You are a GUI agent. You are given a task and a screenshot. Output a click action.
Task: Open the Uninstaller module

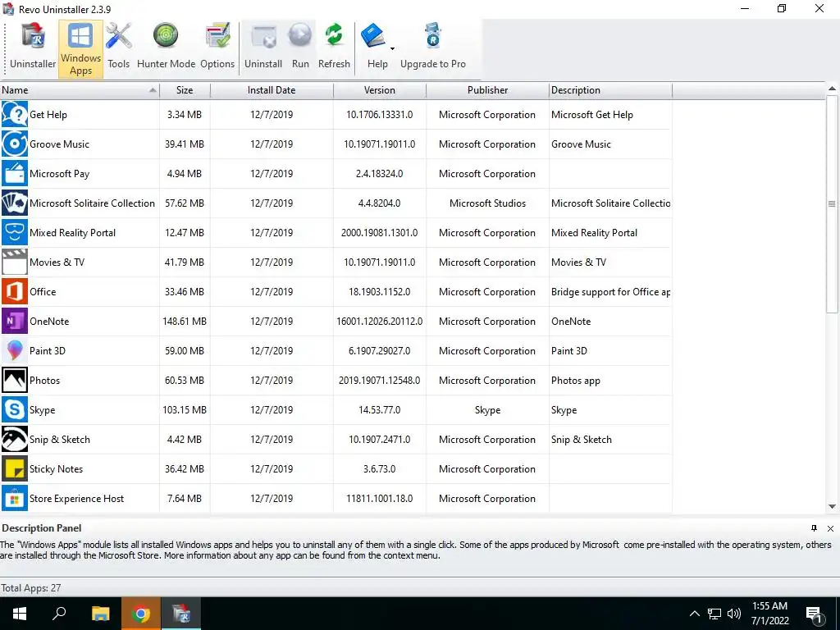[33, 47]
